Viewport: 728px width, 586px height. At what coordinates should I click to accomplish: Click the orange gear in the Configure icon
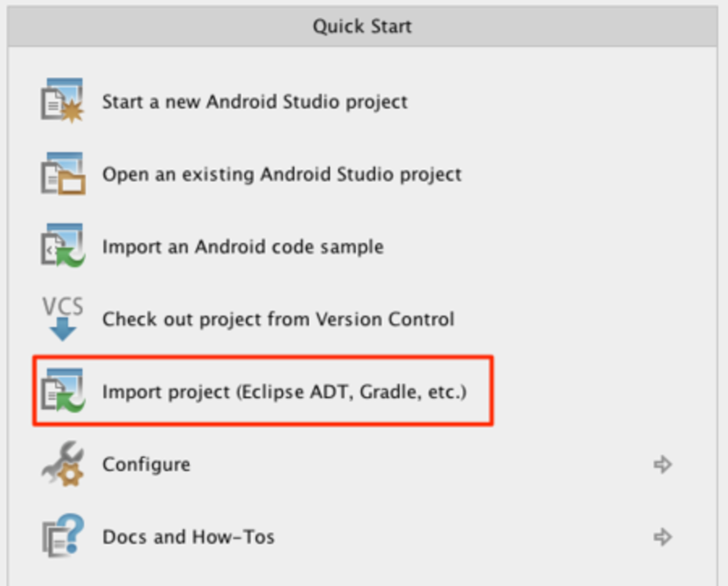(x=72, y=476)
